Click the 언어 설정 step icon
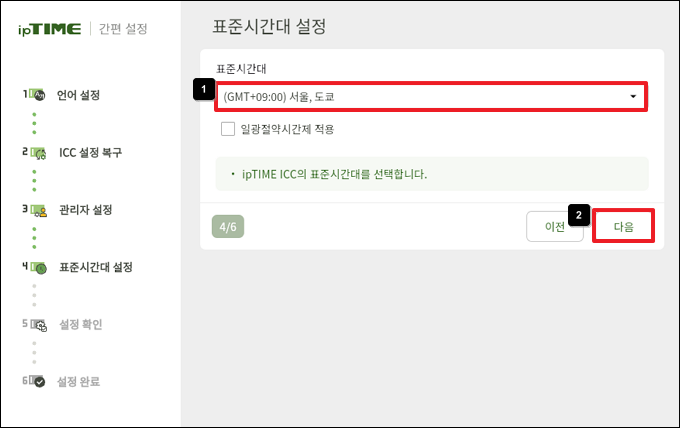This screenshot has width=680, height=428. 39,96
